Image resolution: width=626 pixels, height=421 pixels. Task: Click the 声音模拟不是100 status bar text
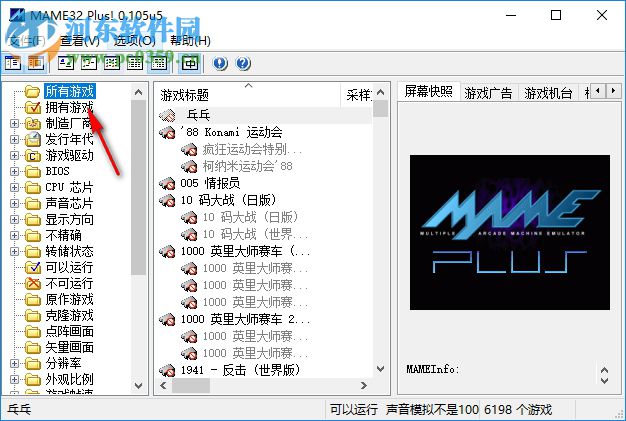point(432,409)
